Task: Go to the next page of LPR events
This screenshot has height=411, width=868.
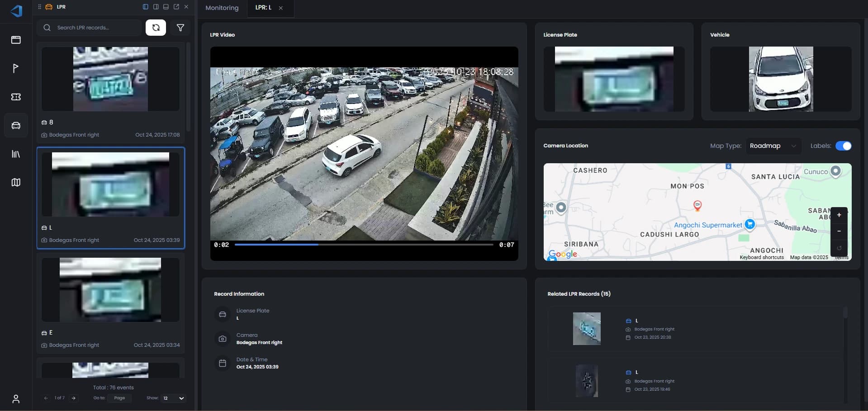Action: [x=74, y=398]
